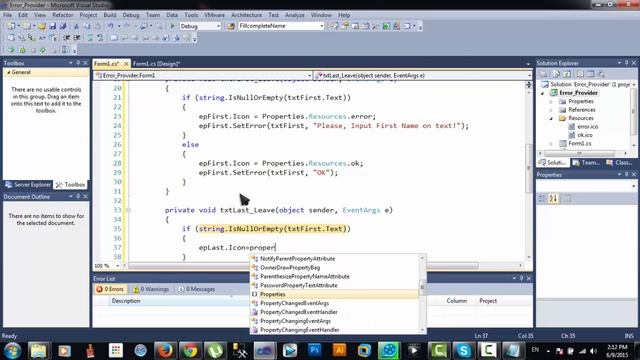This screenshot has width=640, height=360.
Task: Toggle auto-hide pin on Toolbox panel
Action: tap(78, 63)
